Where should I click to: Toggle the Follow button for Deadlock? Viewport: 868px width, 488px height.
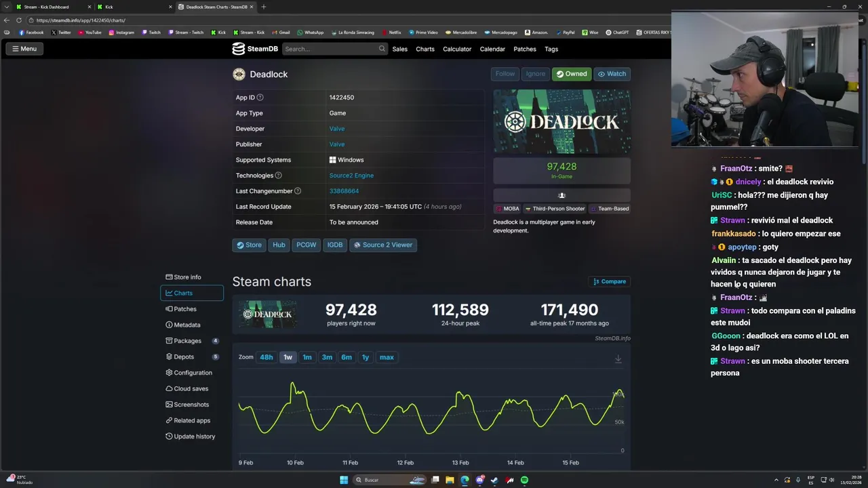tap(505, 74)
